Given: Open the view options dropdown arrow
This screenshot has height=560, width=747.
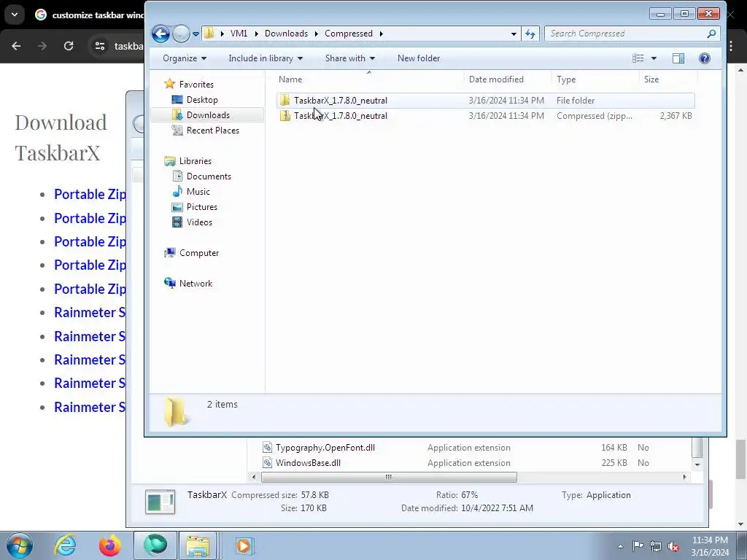Looking at the screenshot, I should (654, 58).
